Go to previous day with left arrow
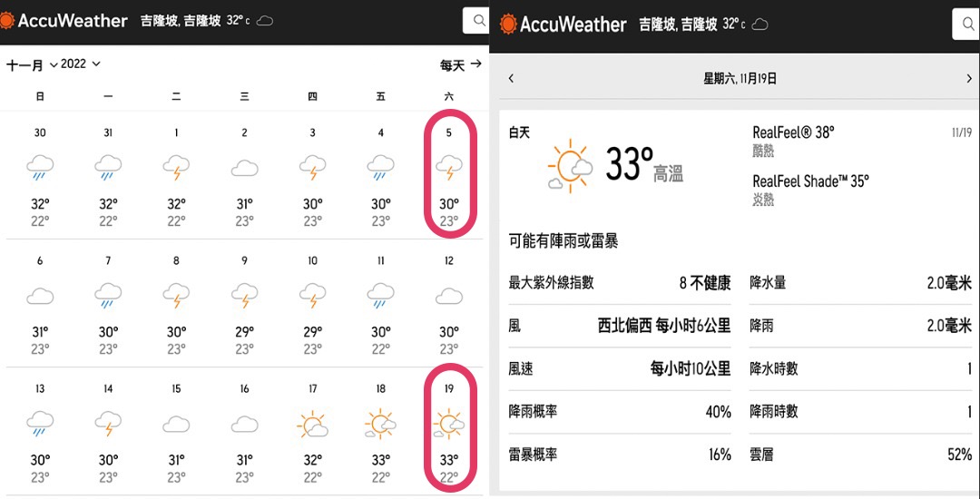Screen dimensions: 980x499 point(511,79)
